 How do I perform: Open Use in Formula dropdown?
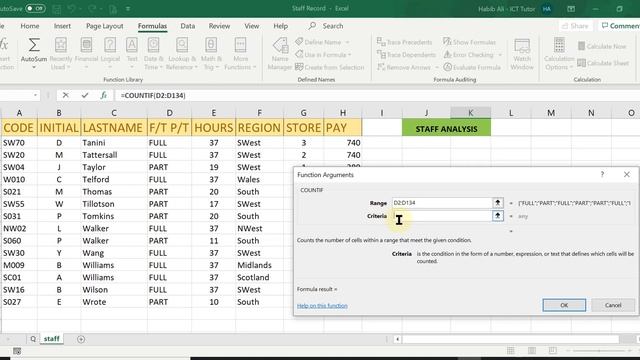pyautogui.click(x=325, y=54)
